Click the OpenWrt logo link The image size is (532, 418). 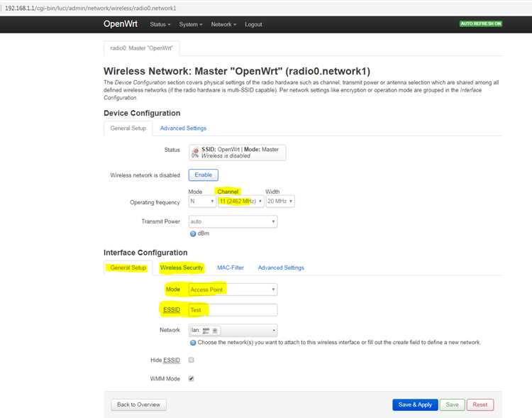121,24
